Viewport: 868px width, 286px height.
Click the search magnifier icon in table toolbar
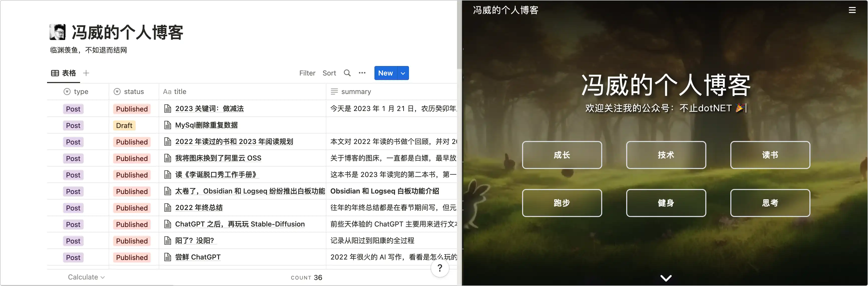coord(347,73)
